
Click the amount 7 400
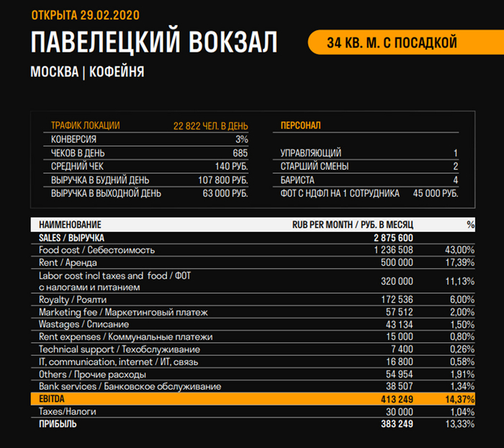pyautogui.click(x=402, y=349)
